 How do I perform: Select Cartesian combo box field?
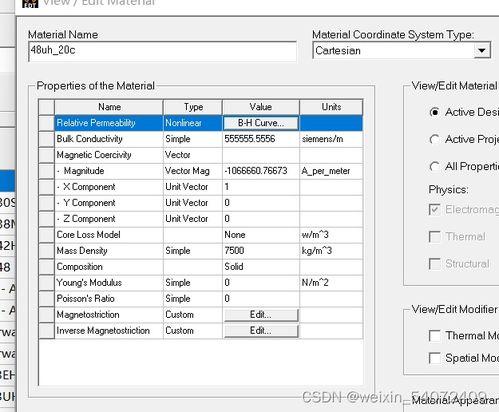click(x=401, y=51)
